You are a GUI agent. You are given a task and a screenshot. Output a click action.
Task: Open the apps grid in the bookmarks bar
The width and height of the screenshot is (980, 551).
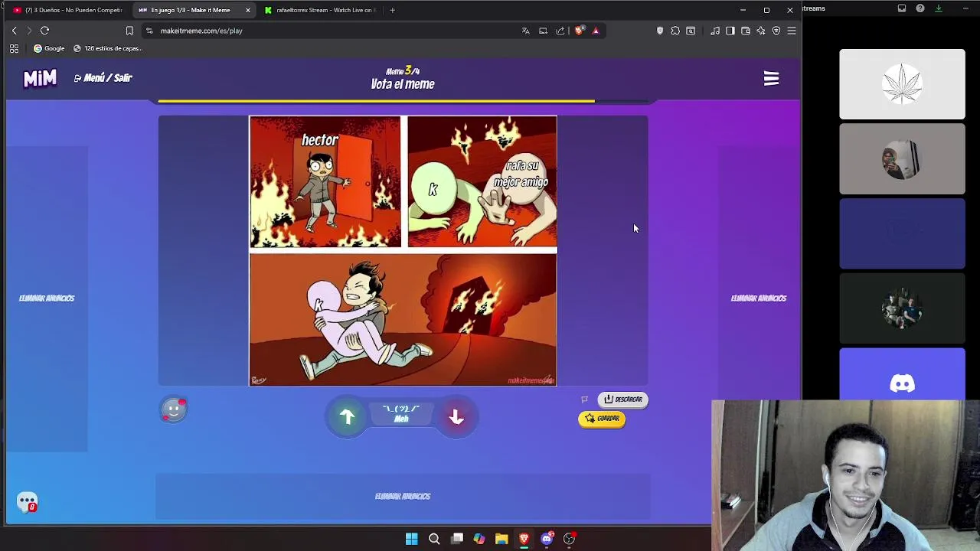14,48
